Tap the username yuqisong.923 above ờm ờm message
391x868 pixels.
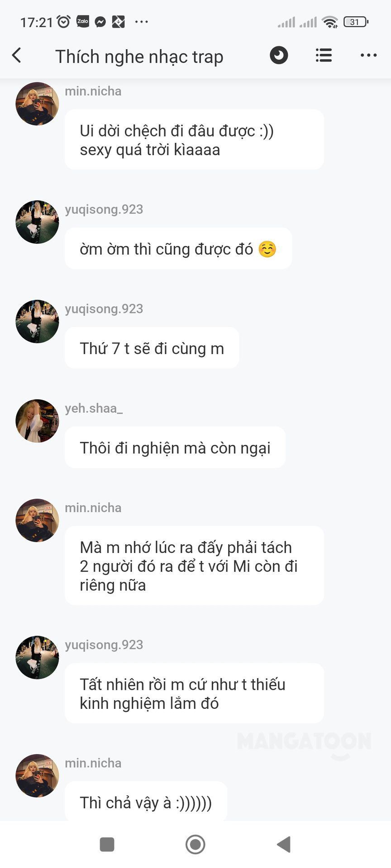(x=104, y=209)
